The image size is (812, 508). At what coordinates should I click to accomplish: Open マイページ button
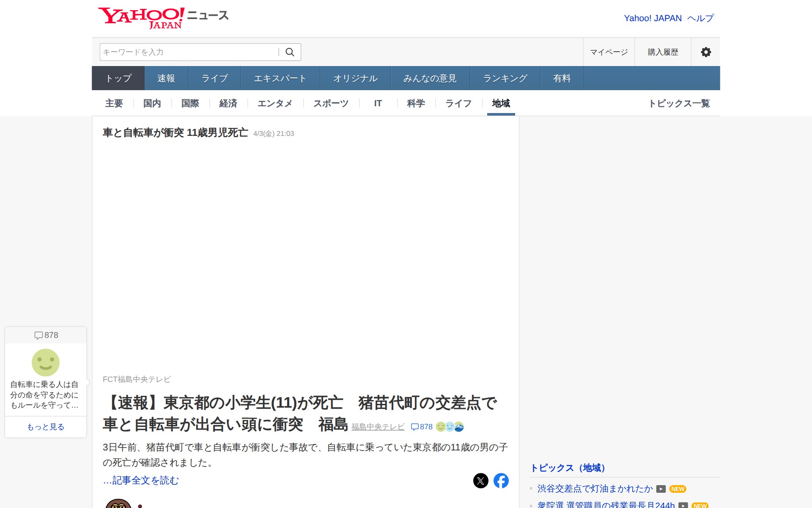pos(609,52)
